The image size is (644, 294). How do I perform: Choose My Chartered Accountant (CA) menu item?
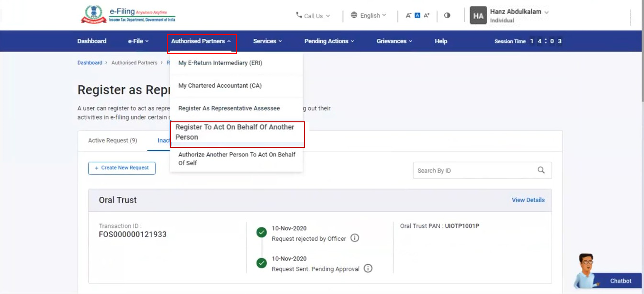(220, 86)
